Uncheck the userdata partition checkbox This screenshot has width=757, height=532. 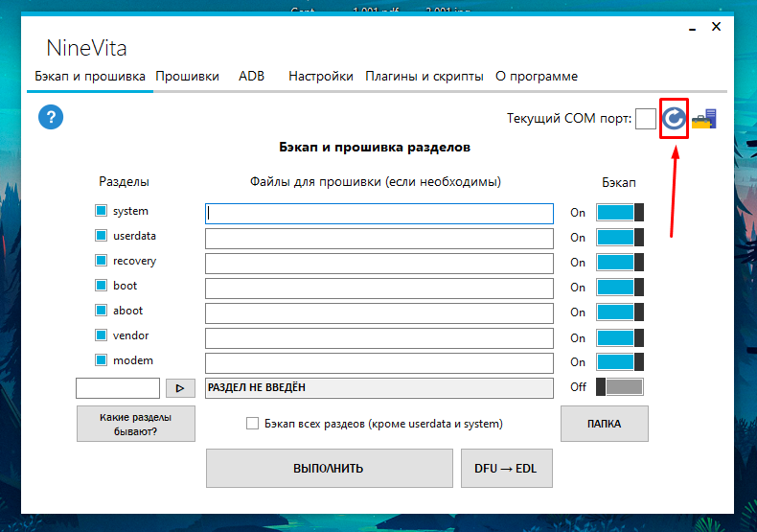pyautogui.click(x=101, y=236)
